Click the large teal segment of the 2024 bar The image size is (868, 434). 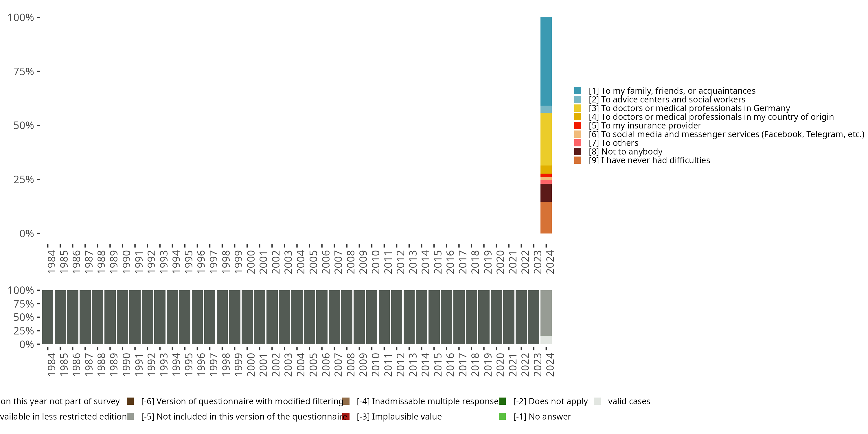pyautogui.click(x=546, y=61)
